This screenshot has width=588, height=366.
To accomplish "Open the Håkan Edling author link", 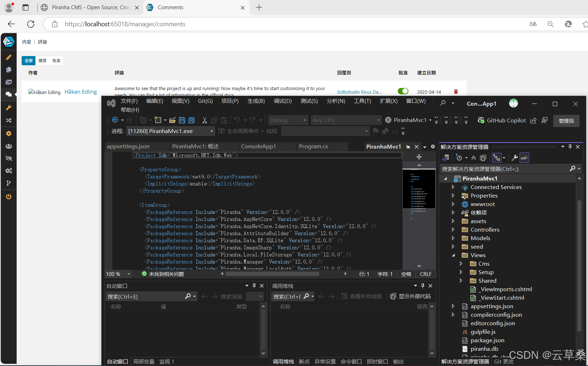I will click(81, 91).
